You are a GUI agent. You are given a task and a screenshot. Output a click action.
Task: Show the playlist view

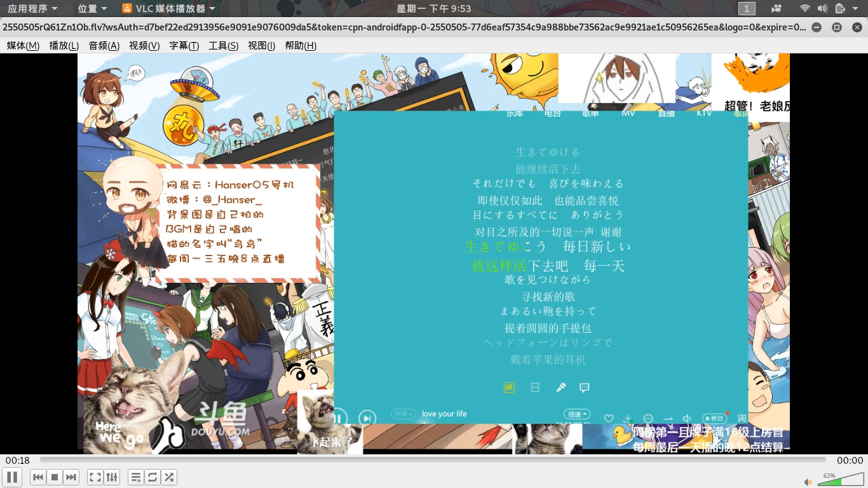(x=136, y=477)
